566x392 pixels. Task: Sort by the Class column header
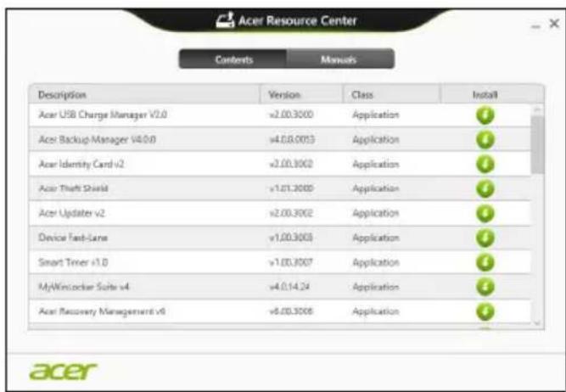[x=391, y=94]
